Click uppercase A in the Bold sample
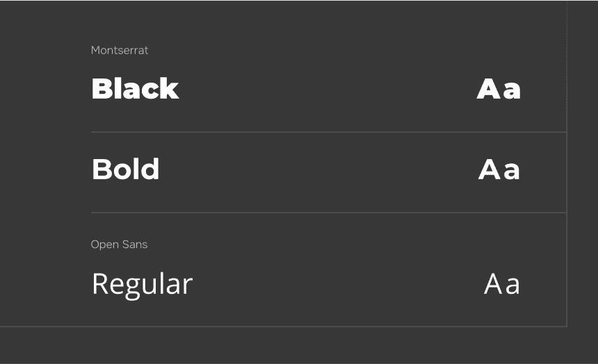The image size is (598, 364). pyautogui.click(x=489, y=169)
